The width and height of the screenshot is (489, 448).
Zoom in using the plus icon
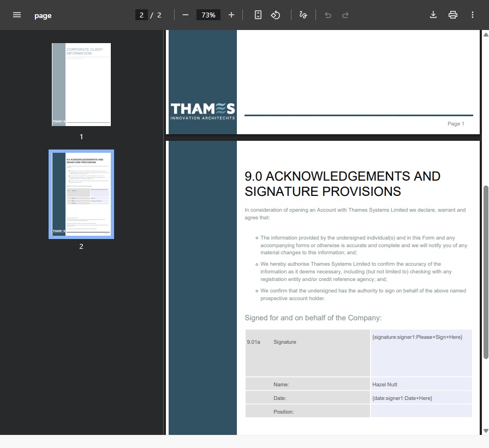click(x=231, y=15)
